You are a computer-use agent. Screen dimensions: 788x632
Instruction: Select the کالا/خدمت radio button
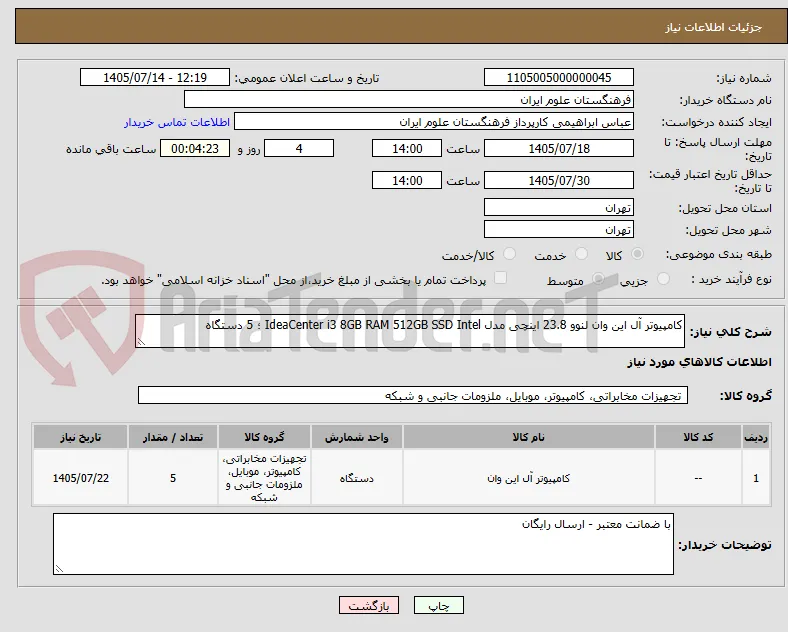(510, 254)
